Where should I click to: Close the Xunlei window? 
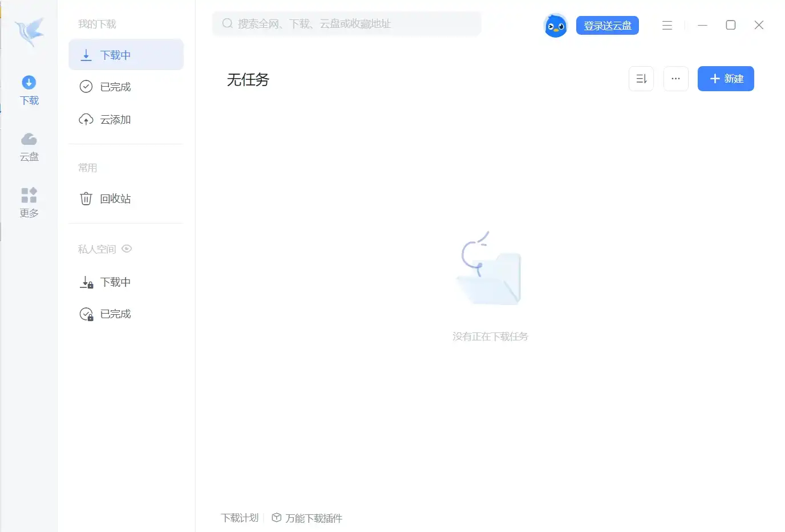(x=759, y=25)
